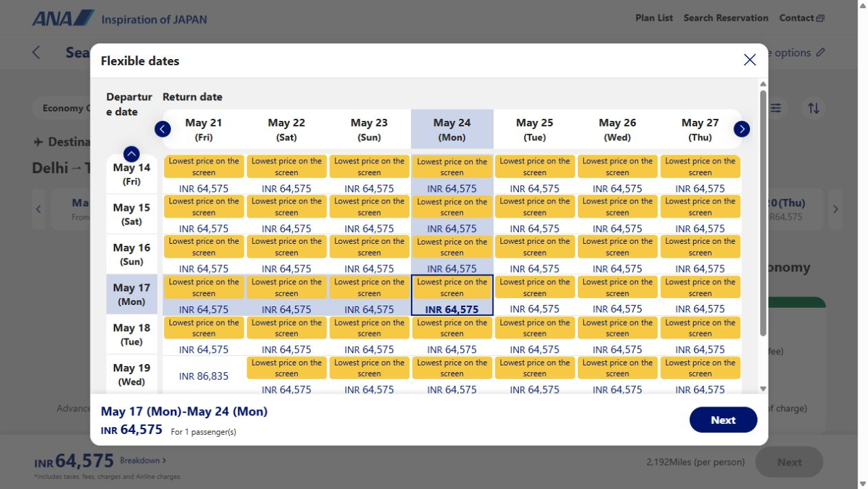Click the dialog scrollbar down arrow
This screenshot has height=489, width=868.
763,389
